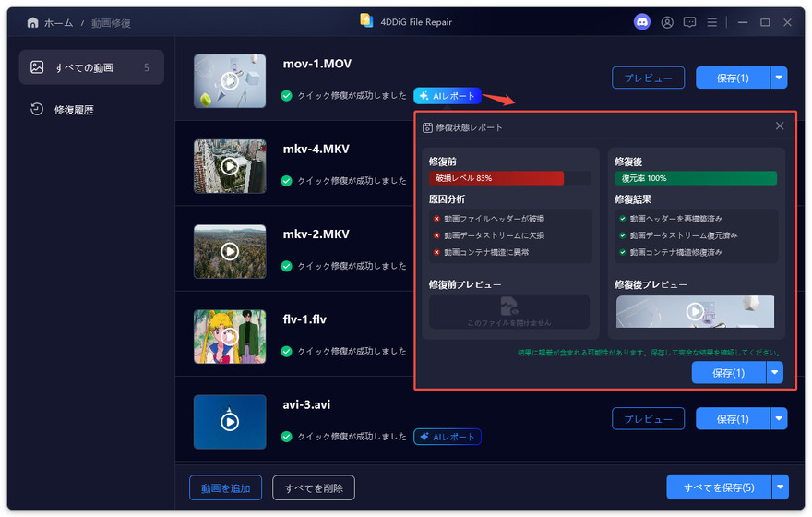Open 修復履歴 in the sidebar
Image resolution: width=812 pixels, height=517 pixels.
[74, 110]
